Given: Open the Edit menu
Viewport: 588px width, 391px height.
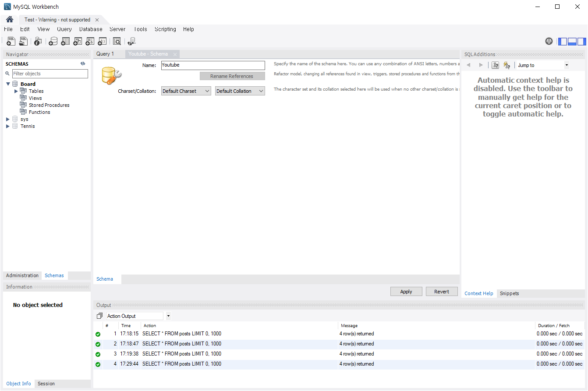Looking at the screenshot, I should pos(25,29).
